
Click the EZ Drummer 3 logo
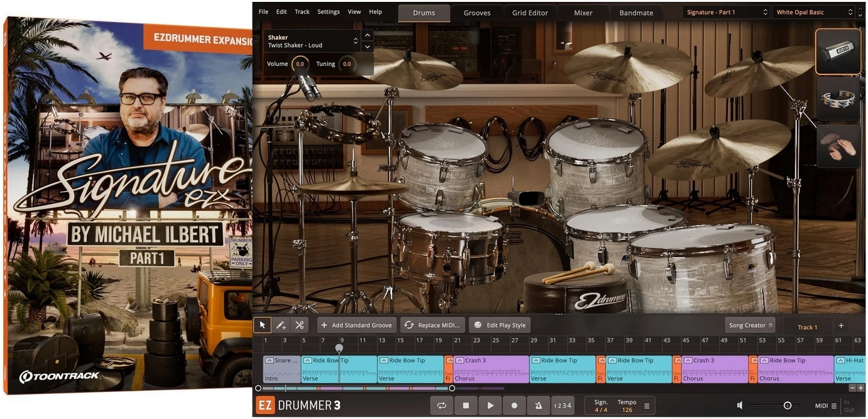coord(298,406)
